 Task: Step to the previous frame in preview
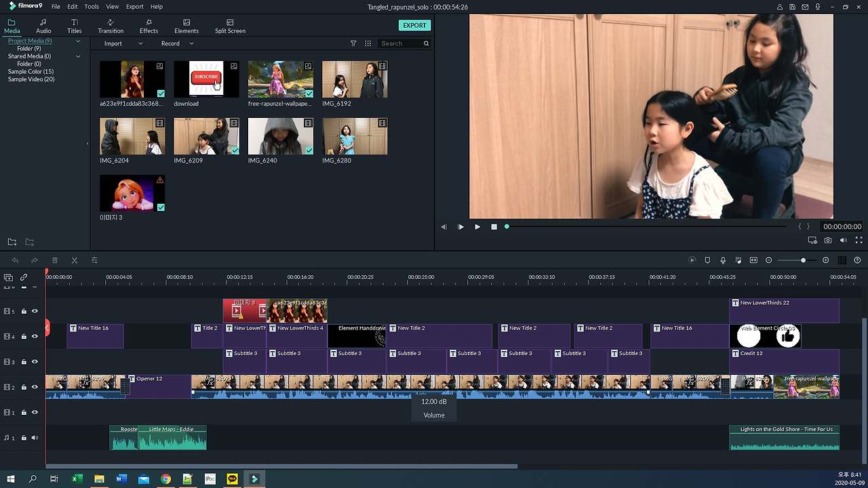coord(443,227)
